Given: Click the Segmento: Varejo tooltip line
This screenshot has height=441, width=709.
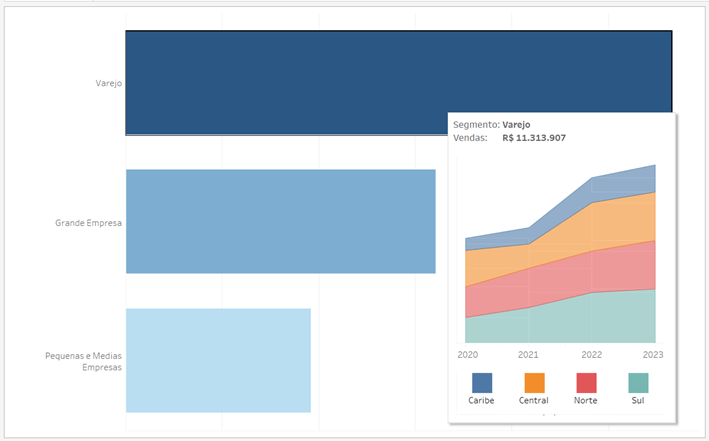Looking at the screenshot, I should coord(492,124).
